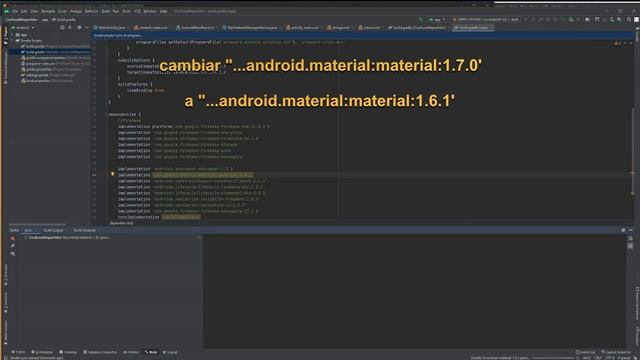Screen dimensions: 640x360
Task: Click the select opened file target icon
Action: point(62,28)
